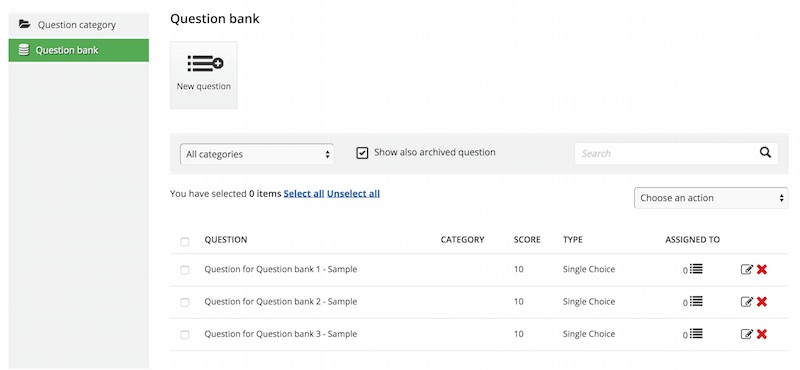Screen dimensions: 800x370
Task: Click the search magnifier icon
Action: click(765, 153)
